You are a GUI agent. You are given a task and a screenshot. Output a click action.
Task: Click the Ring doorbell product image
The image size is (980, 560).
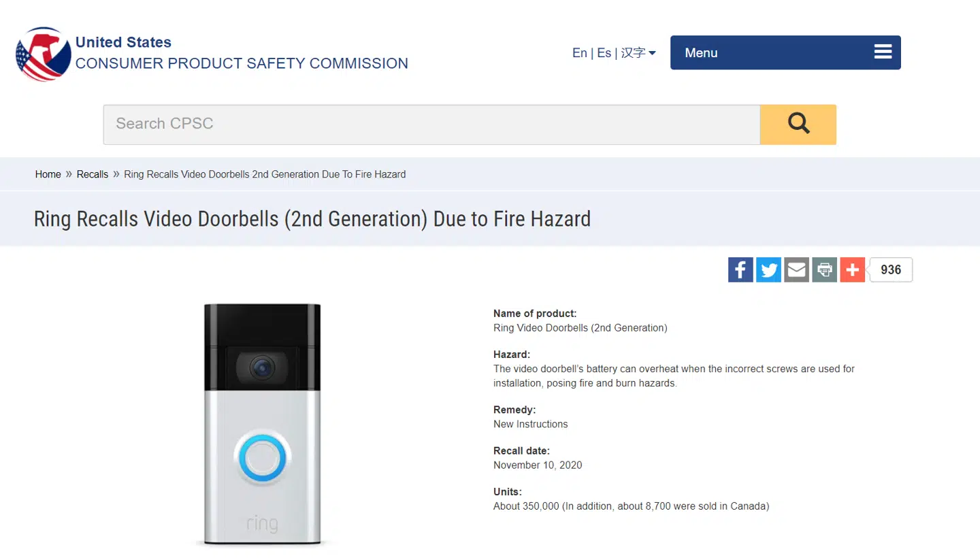[262, 424]
